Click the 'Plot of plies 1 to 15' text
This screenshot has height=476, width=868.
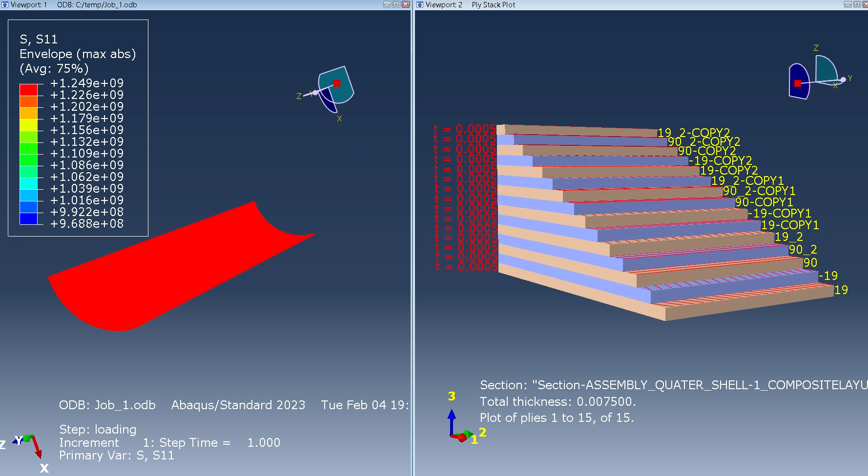(557, 417)
